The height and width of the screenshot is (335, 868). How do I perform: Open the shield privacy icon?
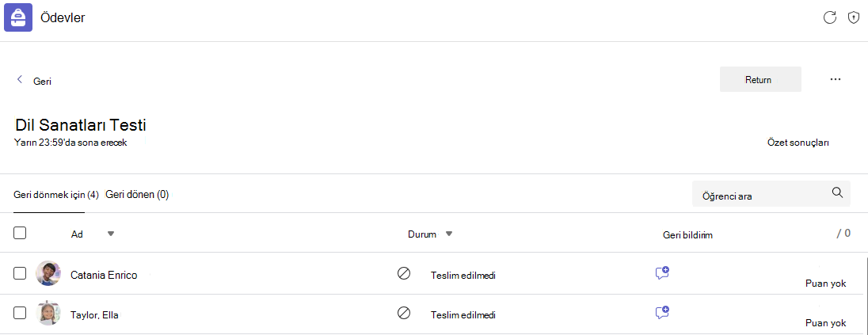[854, 17]
